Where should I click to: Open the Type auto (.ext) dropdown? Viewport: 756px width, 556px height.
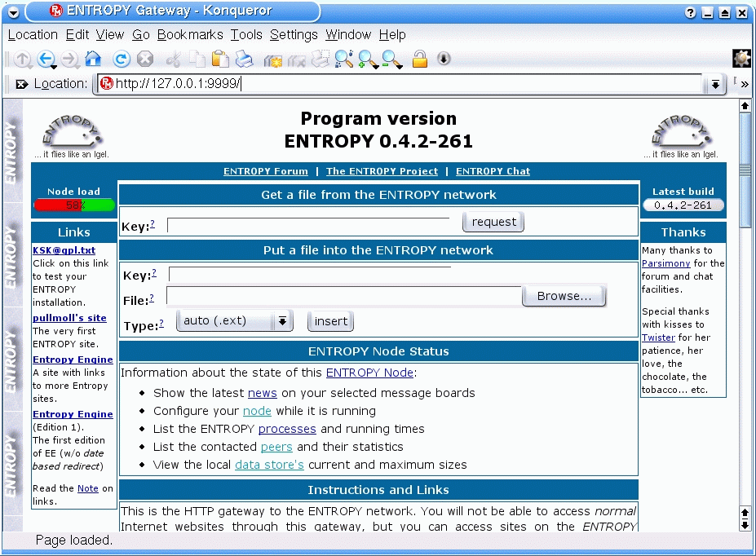click(235, 321)
